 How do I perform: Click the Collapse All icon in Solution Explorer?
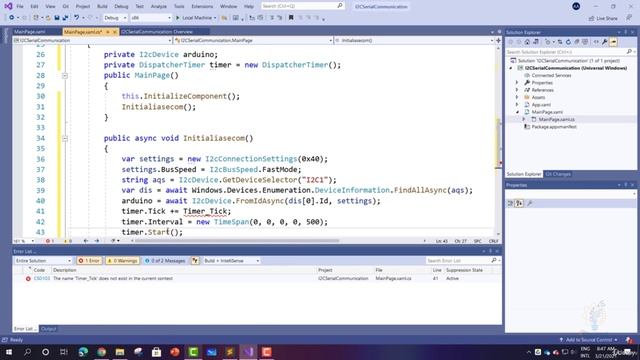[577, 42]
